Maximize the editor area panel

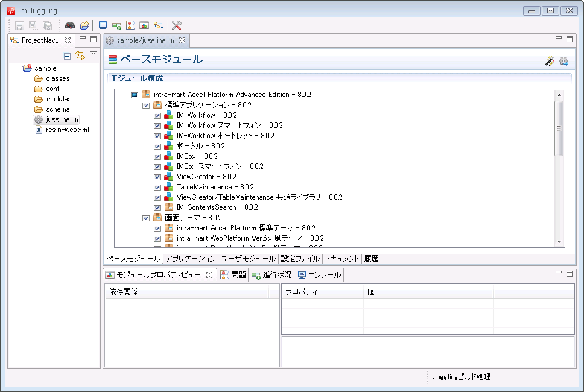570,39
